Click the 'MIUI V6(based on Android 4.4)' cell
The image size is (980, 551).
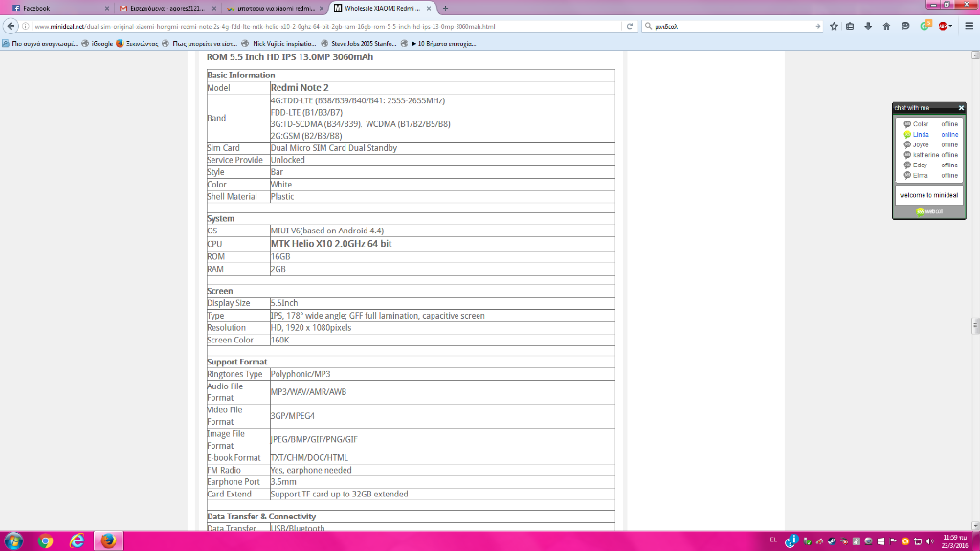[x=442, y=231]
